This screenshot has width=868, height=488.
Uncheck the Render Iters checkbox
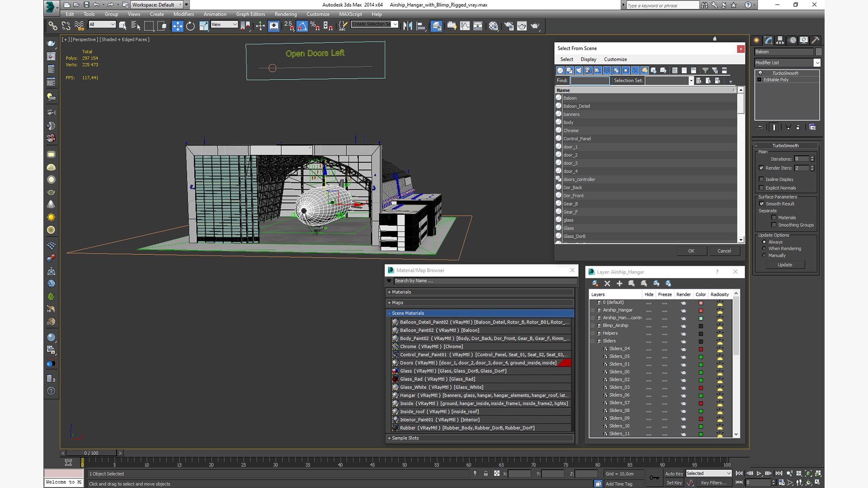point(761,168)
